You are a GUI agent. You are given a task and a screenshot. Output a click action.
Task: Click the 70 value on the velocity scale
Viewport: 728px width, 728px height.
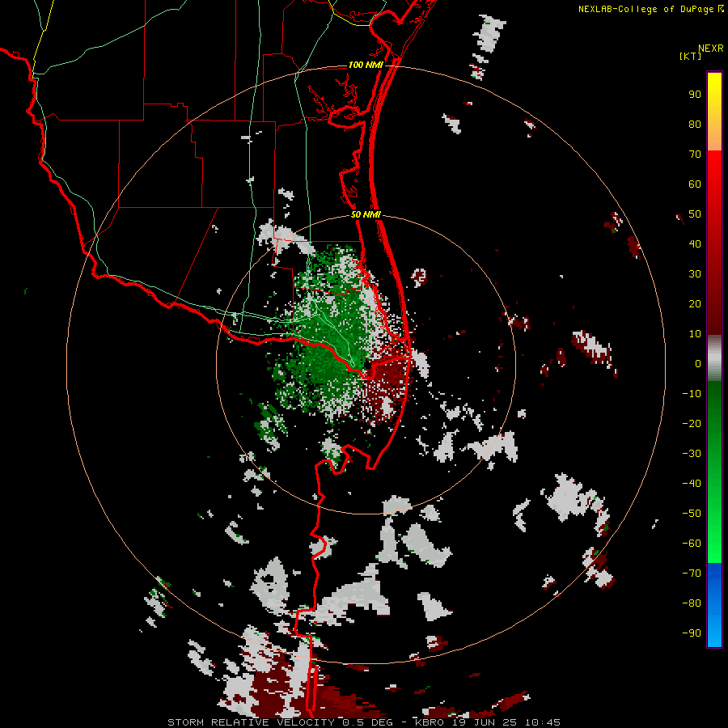pos(695,154)
